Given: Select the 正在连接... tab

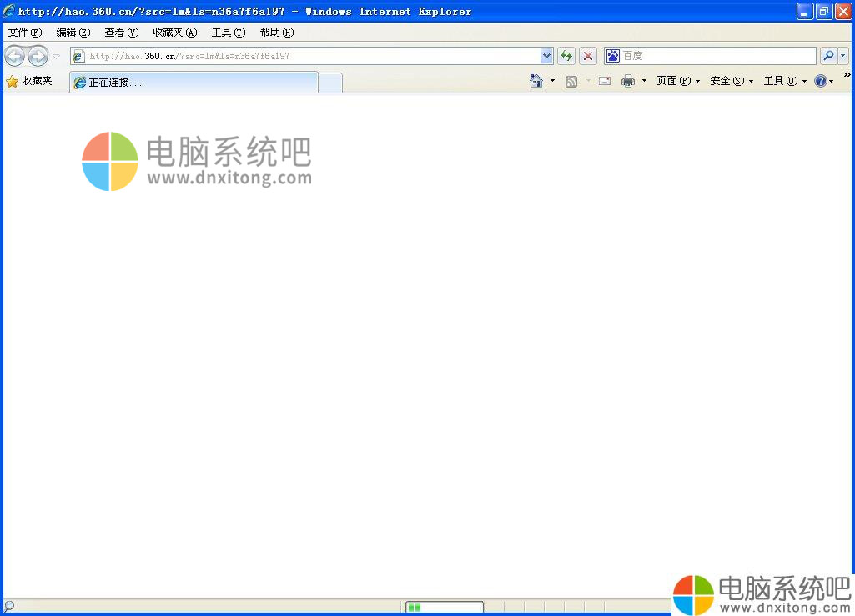Looking at the screenshot, I should coord(192,83).
